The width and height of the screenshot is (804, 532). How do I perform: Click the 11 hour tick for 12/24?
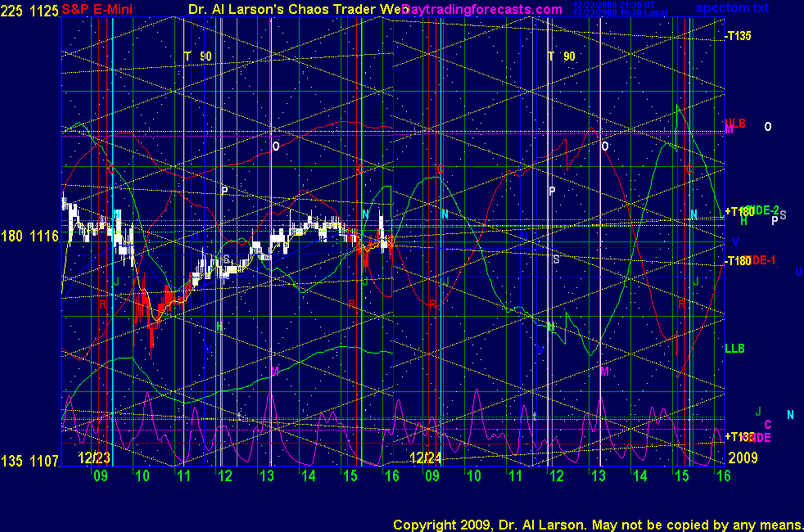(x=515, y=476)
